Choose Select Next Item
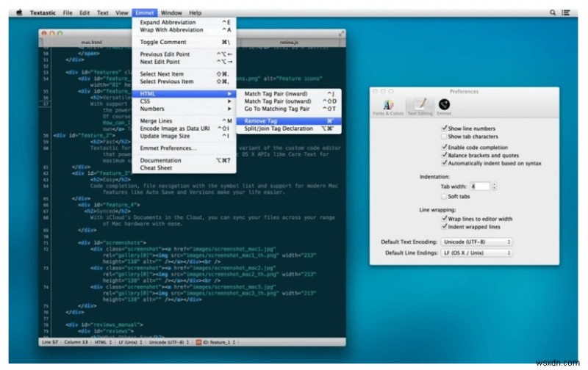The width and height of the screenshot is (588, 370). (x=184, y=73)
